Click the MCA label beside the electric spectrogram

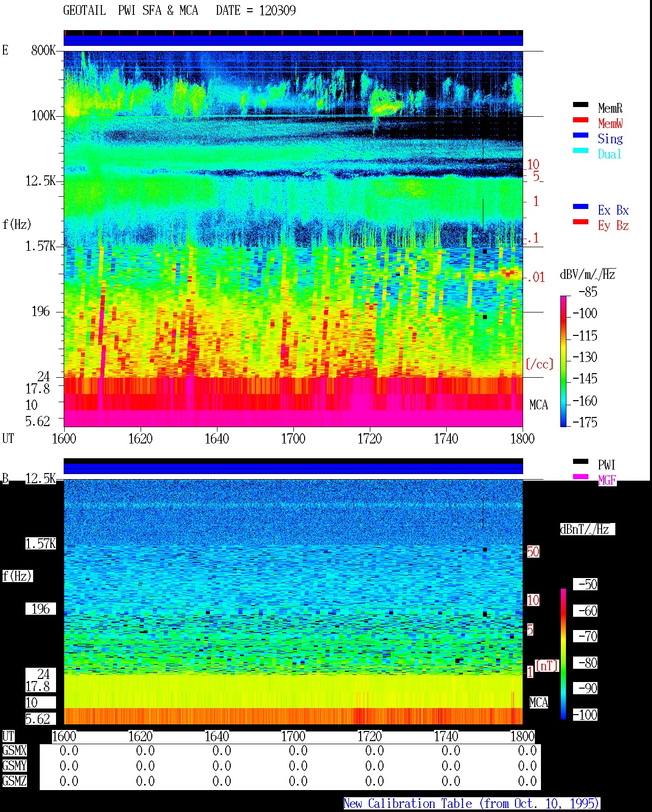[538, 405]
